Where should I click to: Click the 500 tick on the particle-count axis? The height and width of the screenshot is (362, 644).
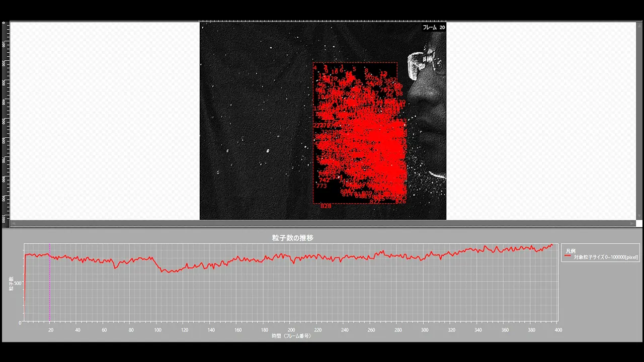click(x=18, y=283)
